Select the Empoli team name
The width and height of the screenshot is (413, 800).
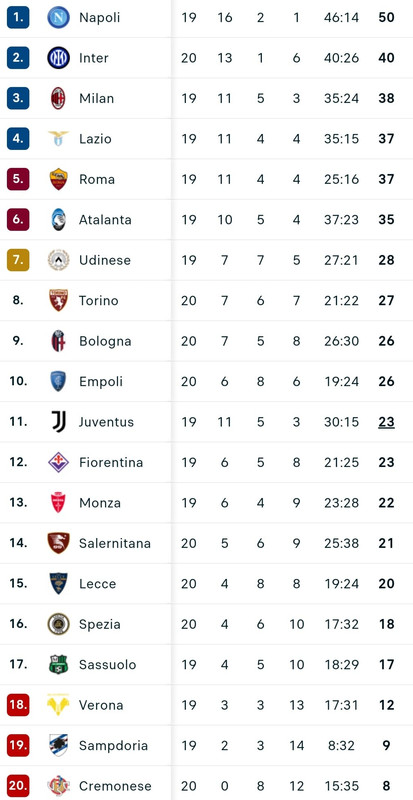pos(101,382)
